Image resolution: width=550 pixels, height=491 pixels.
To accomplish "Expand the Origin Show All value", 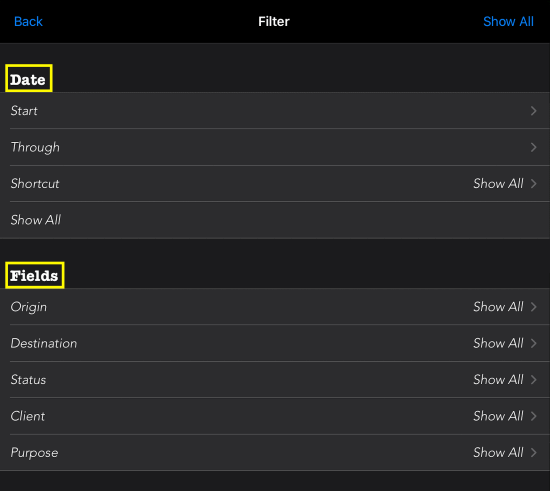I will click(498, 307).
